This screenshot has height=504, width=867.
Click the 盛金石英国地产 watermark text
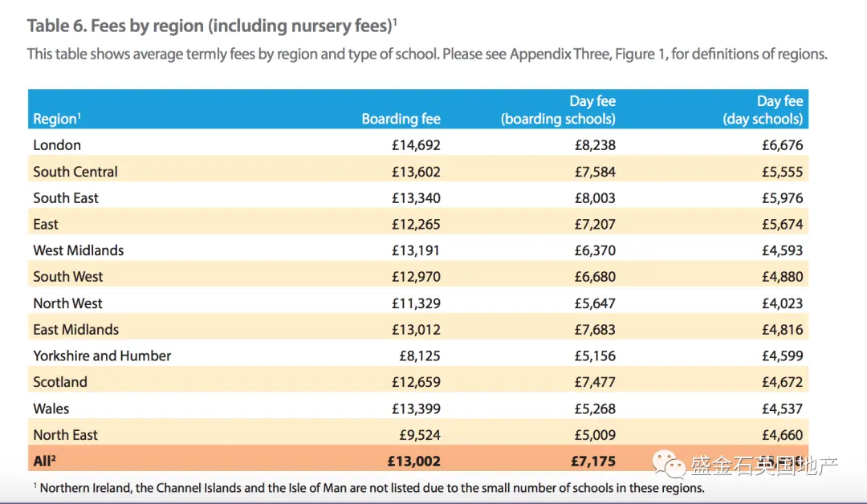[x=764, y=465]
